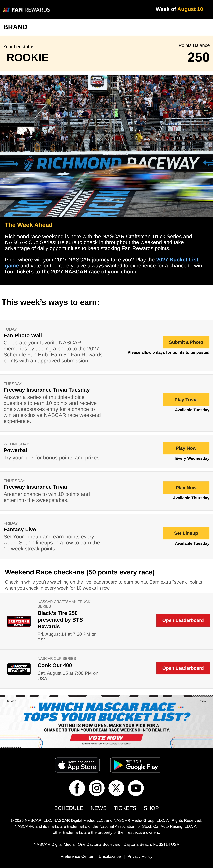Click the NASCAR Craftsman Truck Series logo

coord(19,621)
